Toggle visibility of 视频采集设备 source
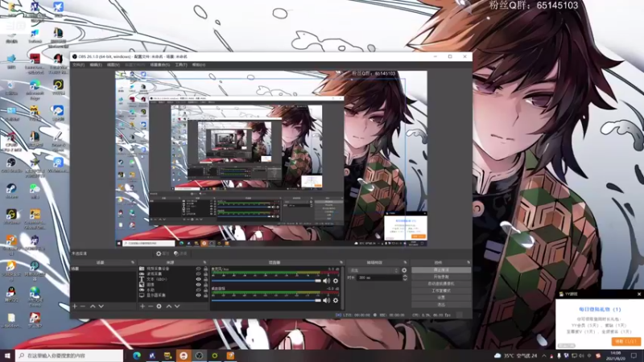This screenshot has height=362, width=644. click(x=198, y=269)
